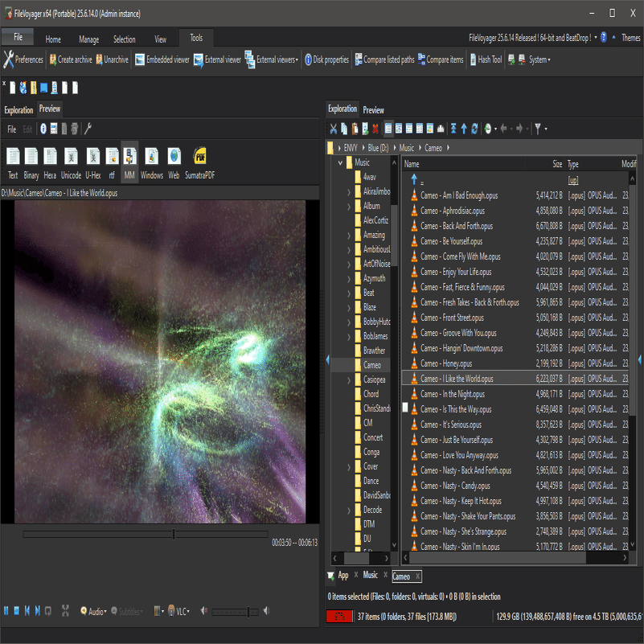644x644 pixels.
Task: Click the mute speaker icon left of volume
Action: pos(203,611)
